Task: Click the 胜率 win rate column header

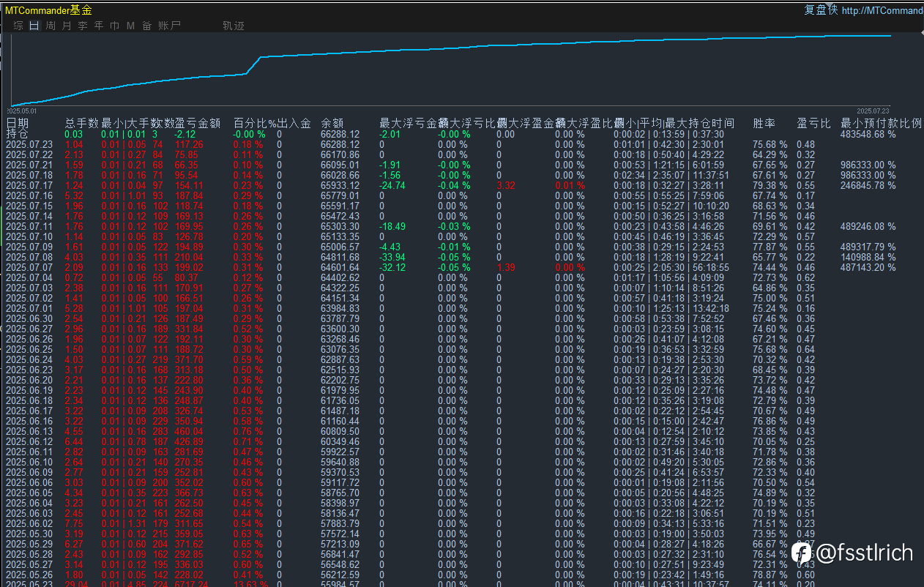Action: click(x=764, y=124)
